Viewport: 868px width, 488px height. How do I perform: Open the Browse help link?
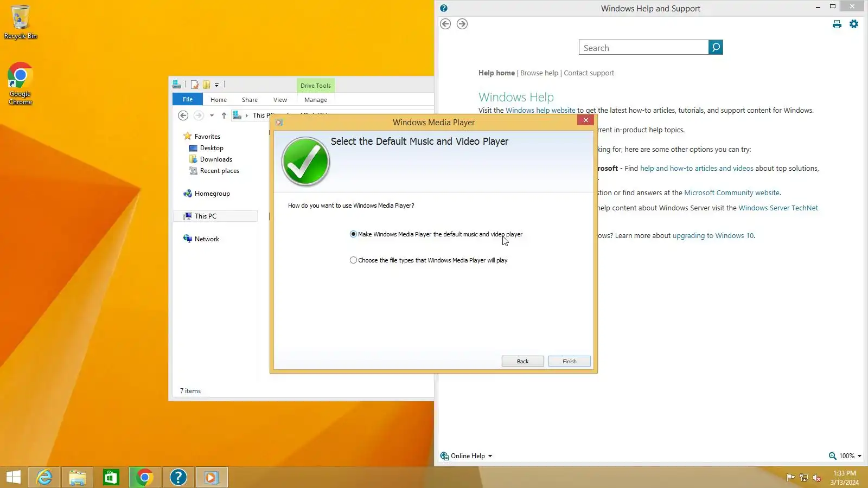point(539,73)
